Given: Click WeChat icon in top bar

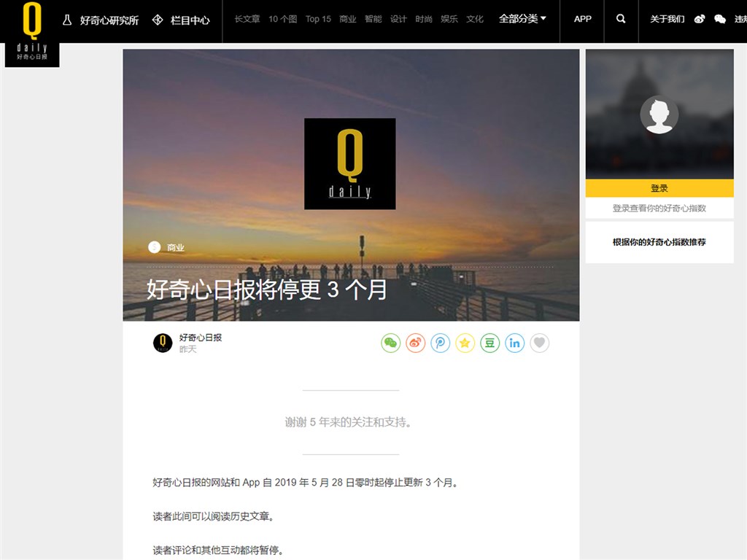Looking at the screenshot, I should click(720, 19).
